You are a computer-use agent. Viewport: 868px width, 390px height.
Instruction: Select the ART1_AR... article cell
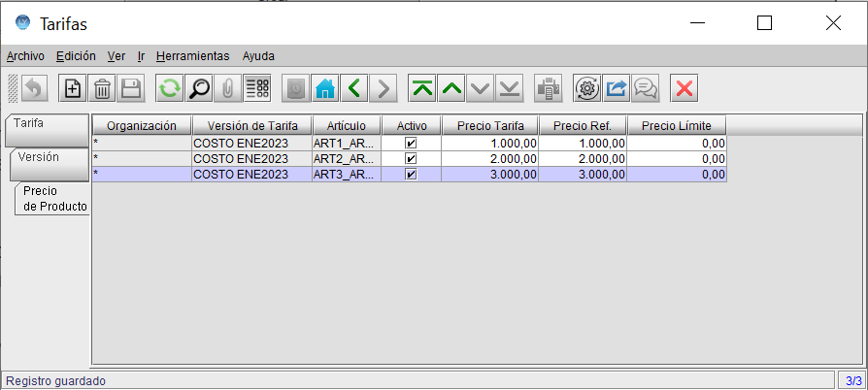click(347, 144)
